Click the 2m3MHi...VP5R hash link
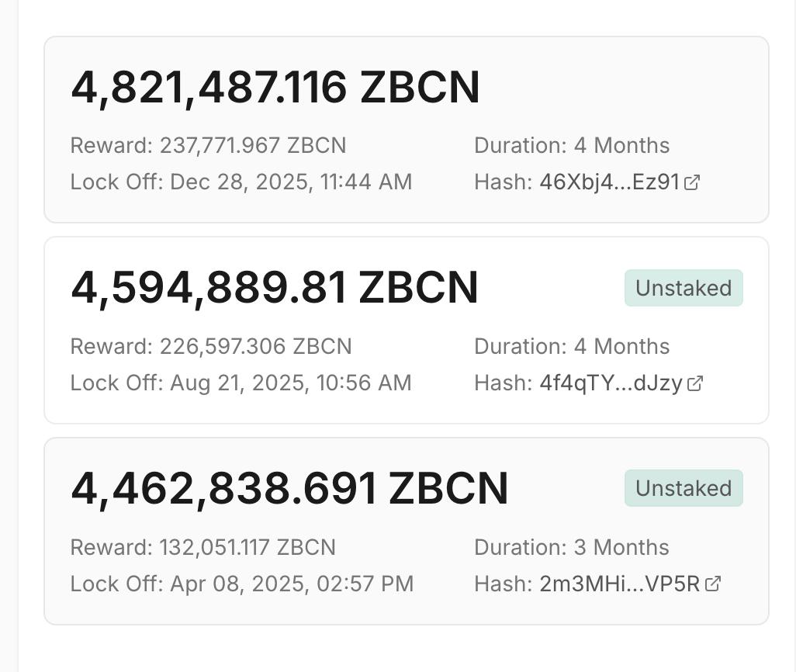 (x=620, y=584)
